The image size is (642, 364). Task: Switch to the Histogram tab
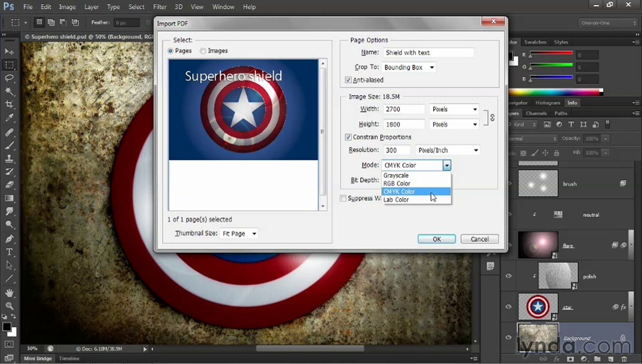(x=547, y=103)
